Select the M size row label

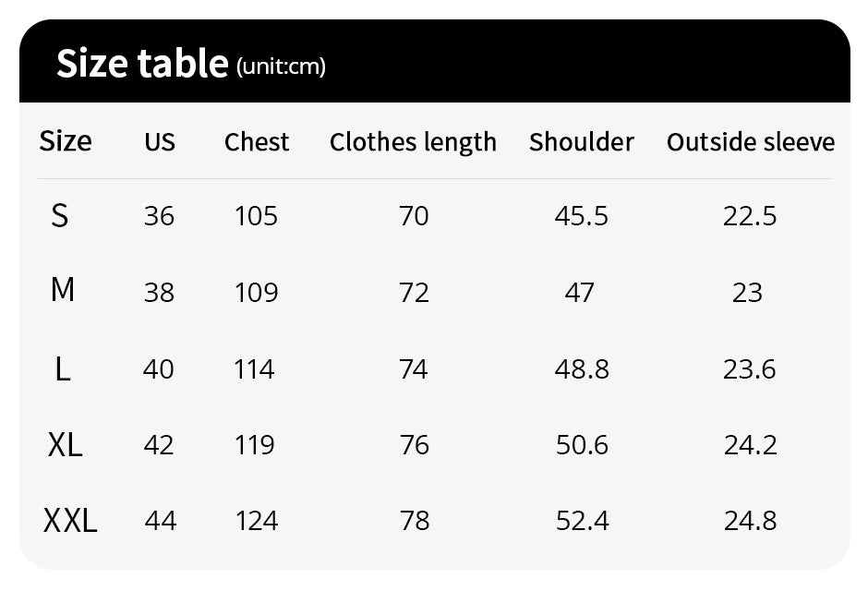click(62, 291)
